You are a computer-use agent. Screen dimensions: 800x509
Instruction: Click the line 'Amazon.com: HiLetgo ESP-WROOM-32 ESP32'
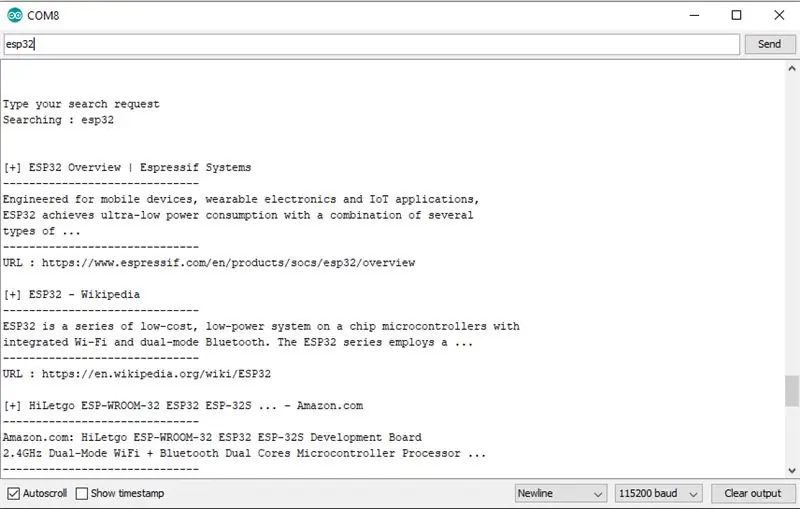[x=212, y=437]
